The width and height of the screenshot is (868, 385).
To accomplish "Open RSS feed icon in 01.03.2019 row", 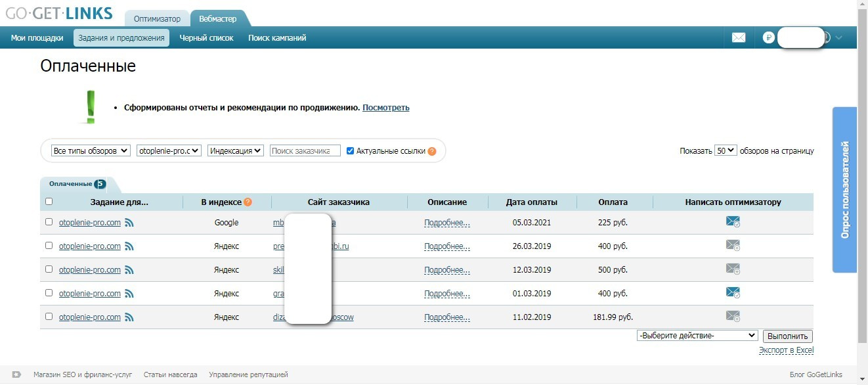I will click(x=129, y=294).
